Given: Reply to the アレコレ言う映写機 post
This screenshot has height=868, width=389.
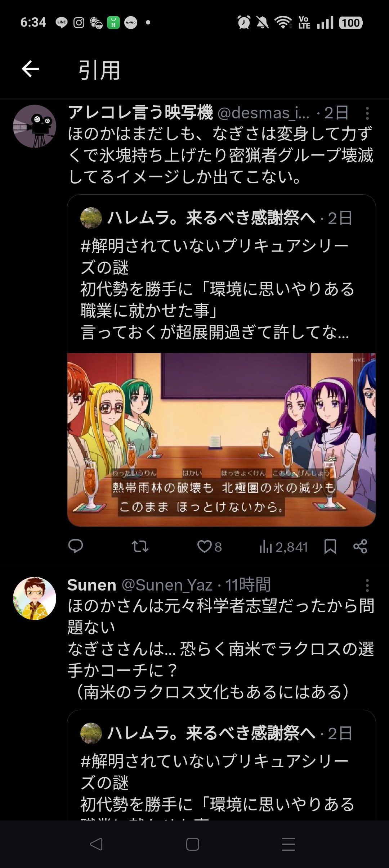Looking at the screenshot, I should tap(76, 546).
